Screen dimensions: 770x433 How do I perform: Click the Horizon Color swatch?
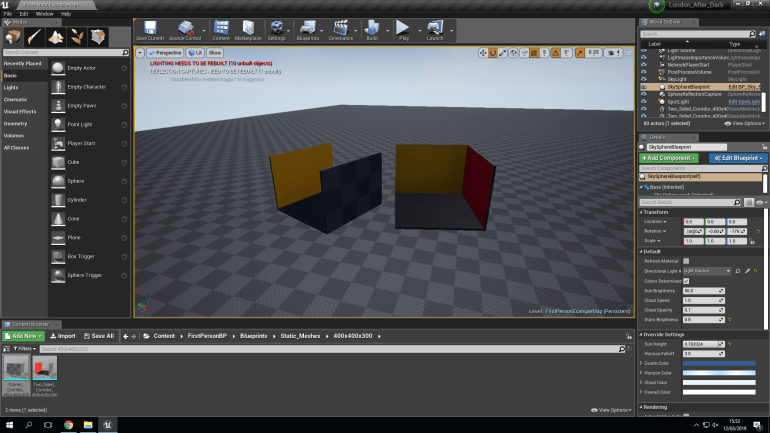click(x=719, y=373)
